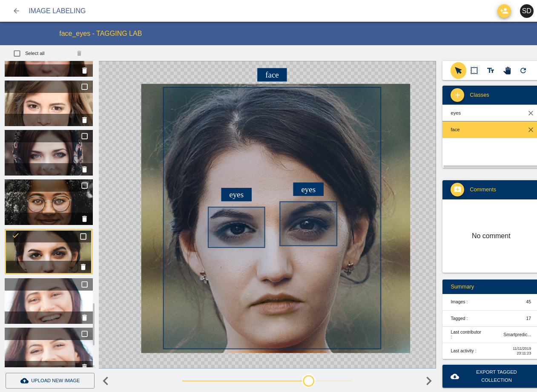Screen dimensions: 537x392
Task: Add a comment via the Comments plus icon
Action: (457, 190)
